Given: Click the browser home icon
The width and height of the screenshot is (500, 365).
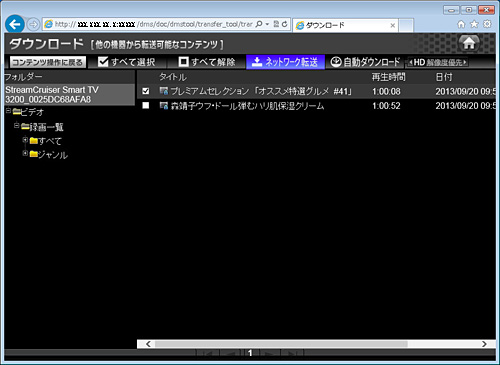Looking at the screenshot, I should click(461, 24).
